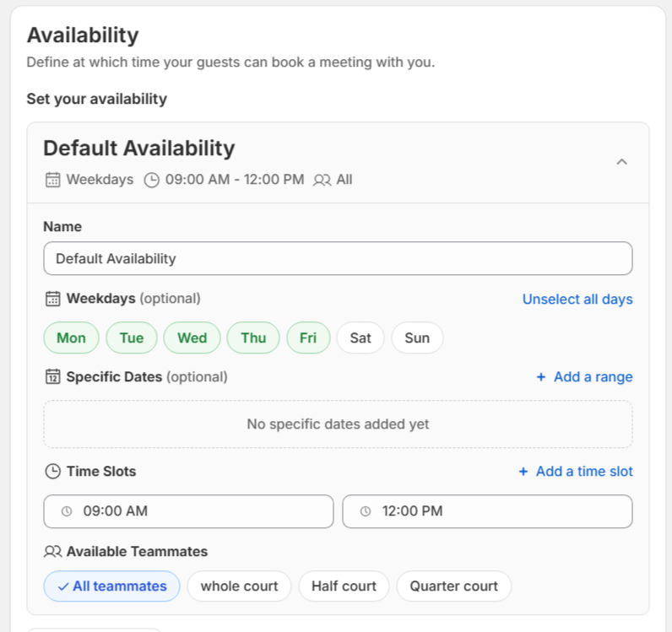The image size is (672, 632).
Task: Click Unselect all days link
Action: point(577,300)
